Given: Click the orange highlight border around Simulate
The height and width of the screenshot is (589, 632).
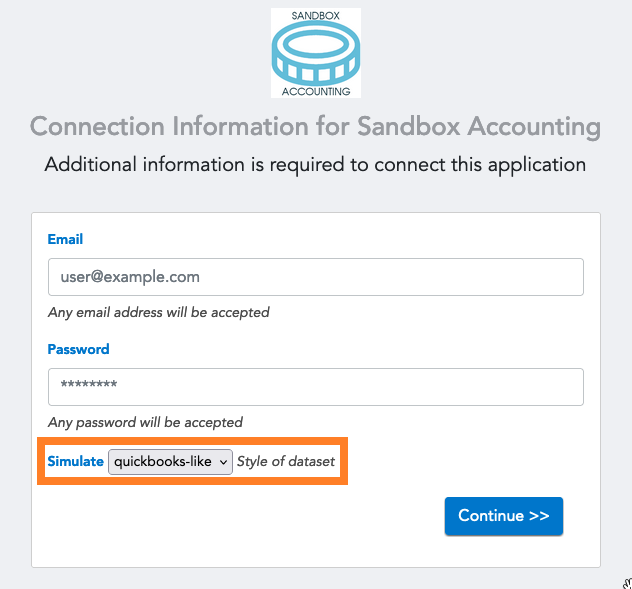Looking at the screenshot, I should (192, 441).
